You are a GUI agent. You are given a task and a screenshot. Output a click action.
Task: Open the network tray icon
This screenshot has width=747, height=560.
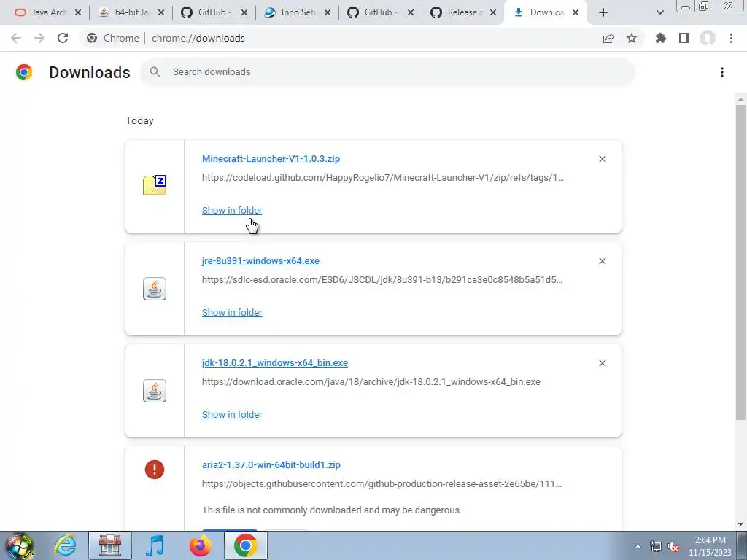[x=656, y=547]
